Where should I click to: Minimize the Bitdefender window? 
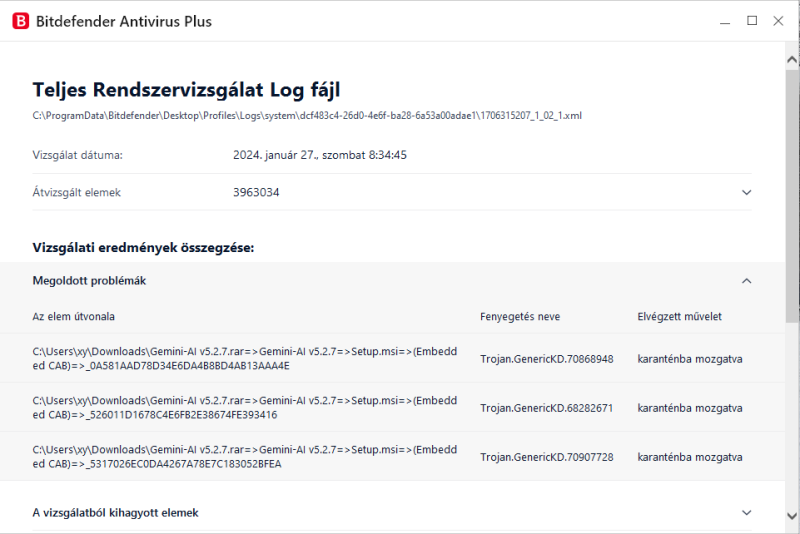(x=725, y=21)
